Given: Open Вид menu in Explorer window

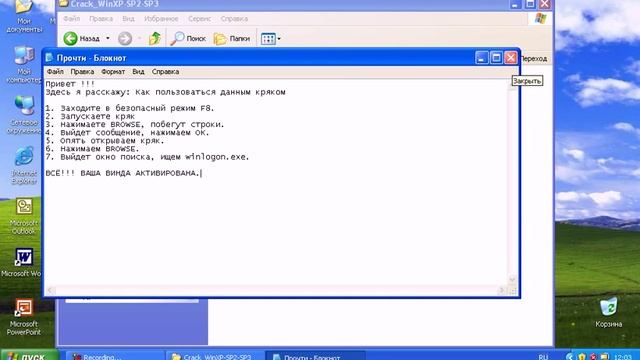Looking at the screenshot, I should point(128,19).
